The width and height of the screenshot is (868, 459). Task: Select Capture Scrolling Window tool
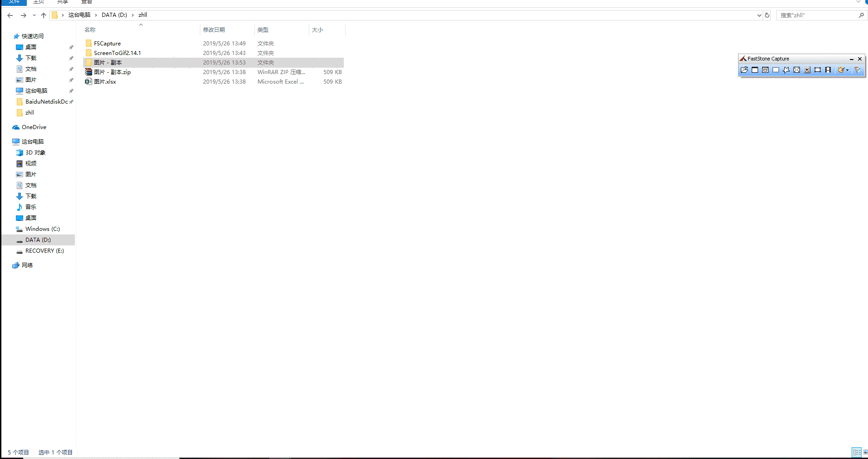(807, 70)
